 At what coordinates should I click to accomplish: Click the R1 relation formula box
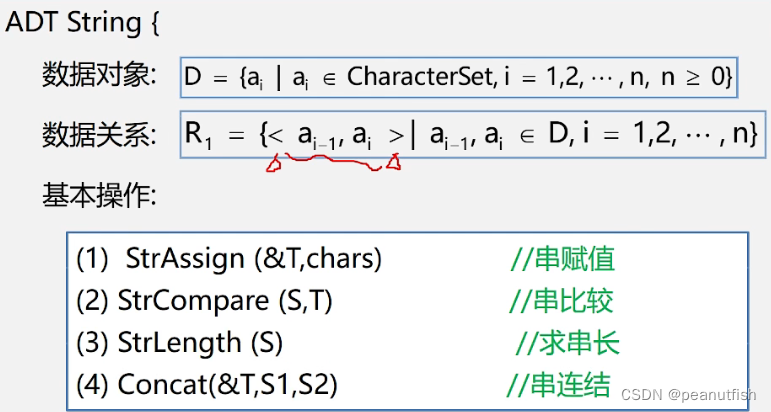[x=473, y=134]
